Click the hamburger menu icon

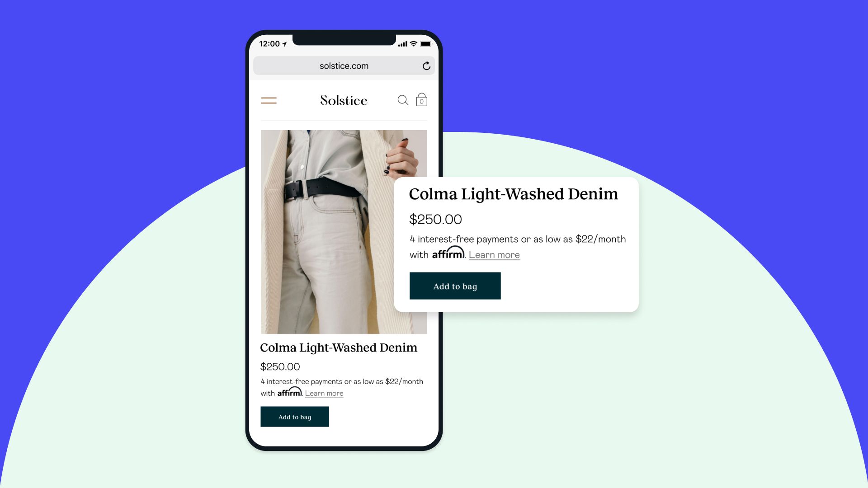pos(269,100)
